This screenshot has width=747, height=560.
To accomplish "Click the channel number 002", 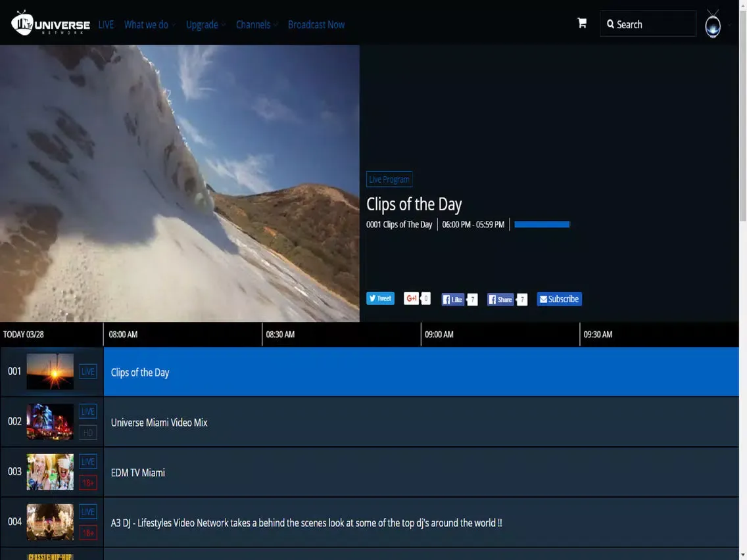I will tap(14, 421).
